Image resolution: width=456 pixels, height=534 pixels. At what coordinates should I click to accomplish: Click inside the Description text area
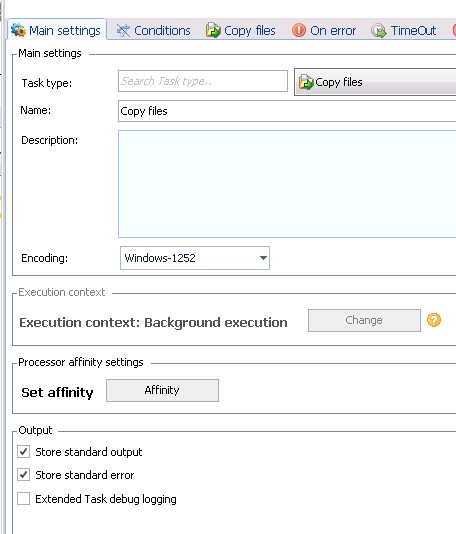pyautogui.click(x=287, y=184)
